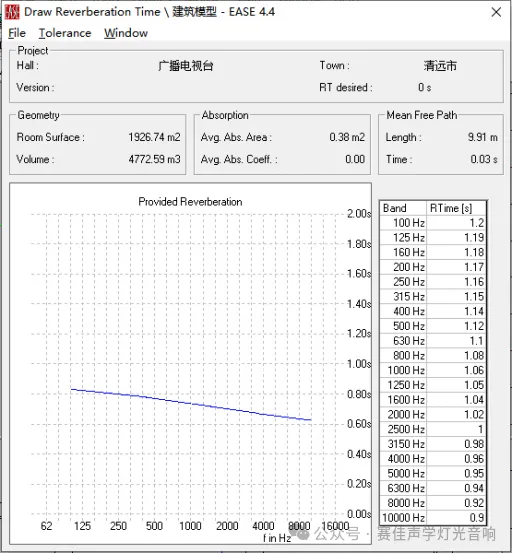Select the 500 Hz band row
This screenshot has height=554, width=512.
(x=433, y=326)
